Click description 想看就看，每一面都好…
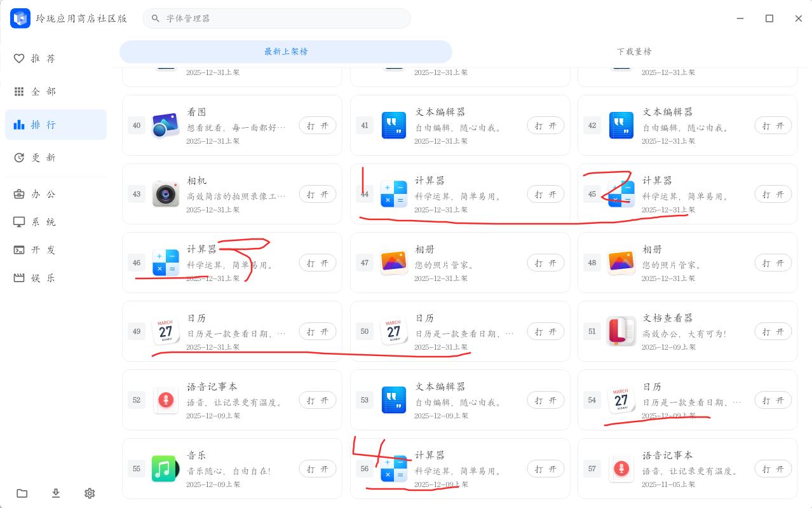This screenshot has width=812, height=508. pos(236,128)
